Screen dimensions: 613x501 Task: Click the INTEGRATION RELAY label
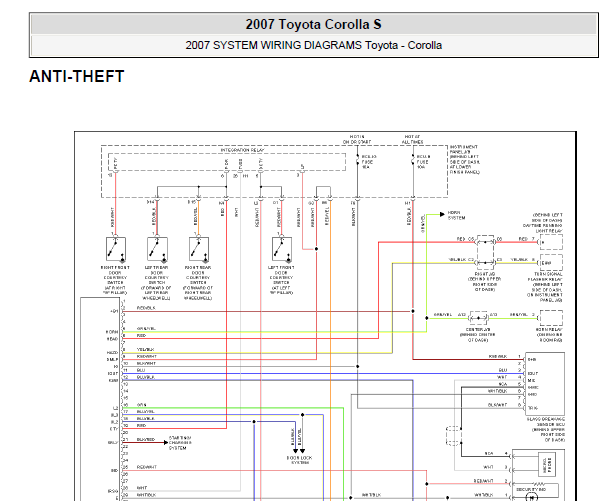tap(242, 150)
